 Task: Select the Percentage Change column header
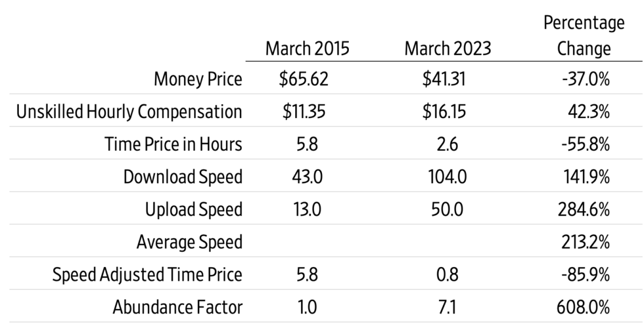click(584, 36)
